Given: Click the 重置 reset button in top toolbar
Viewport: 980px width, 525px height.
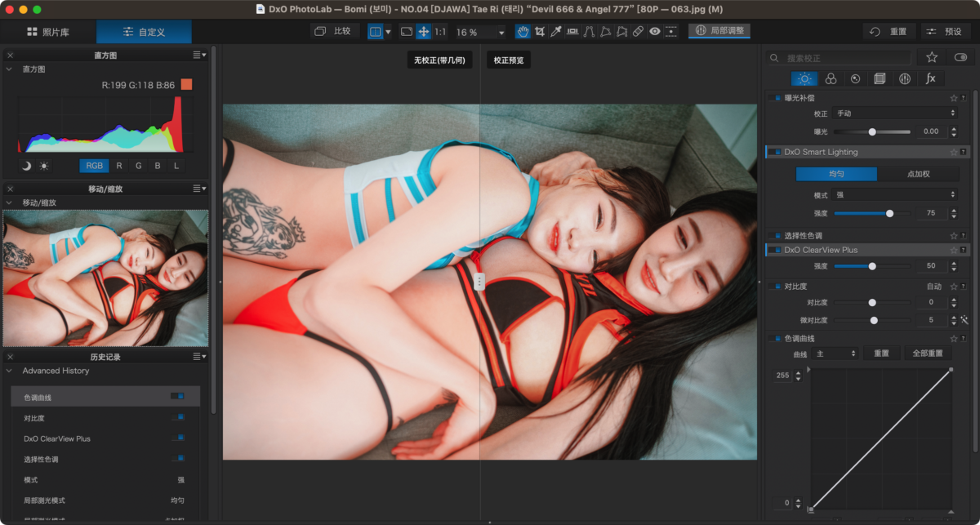Looking at the screenshot, I should [889, 32].
